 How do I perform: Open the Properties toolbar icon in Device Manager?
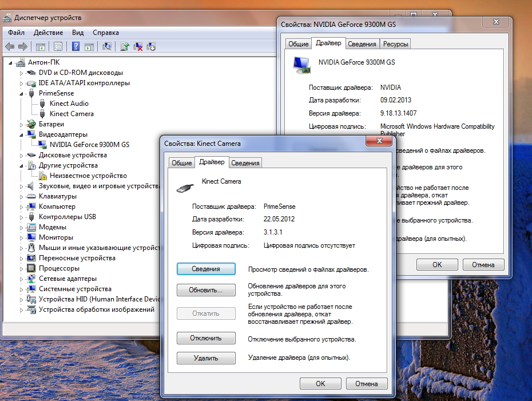[58, 46]
